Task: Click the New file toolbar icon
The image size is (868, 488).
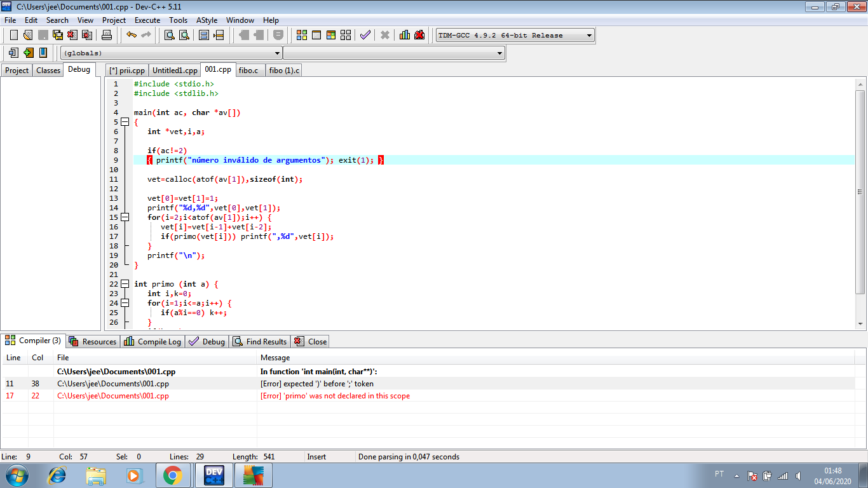Action: 13,35
